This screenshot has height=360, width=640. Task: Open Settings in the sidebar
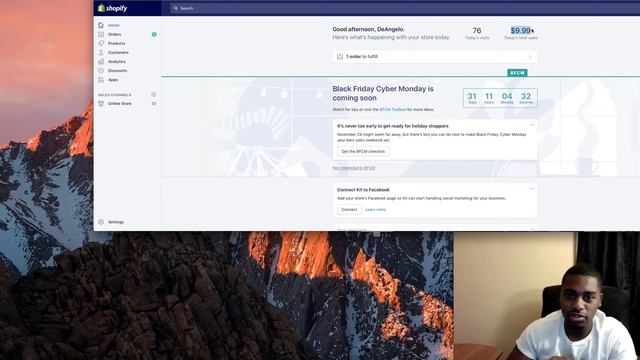[116, 222]
